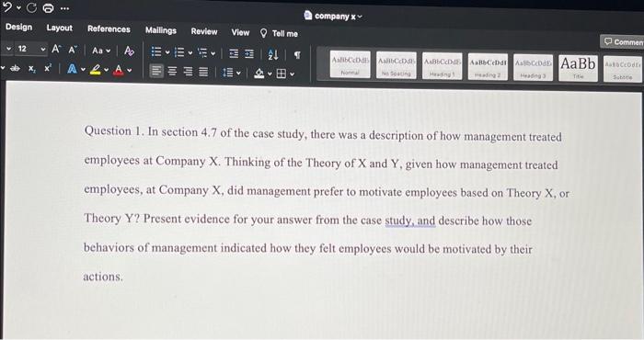Click the Shading paint bucket icon

259,74
